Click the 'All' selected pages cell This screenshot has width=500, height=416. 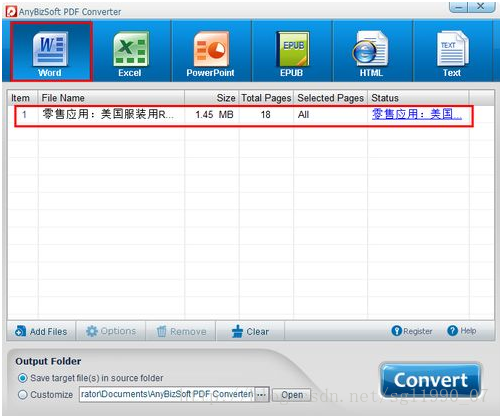(x=303, y=115)
